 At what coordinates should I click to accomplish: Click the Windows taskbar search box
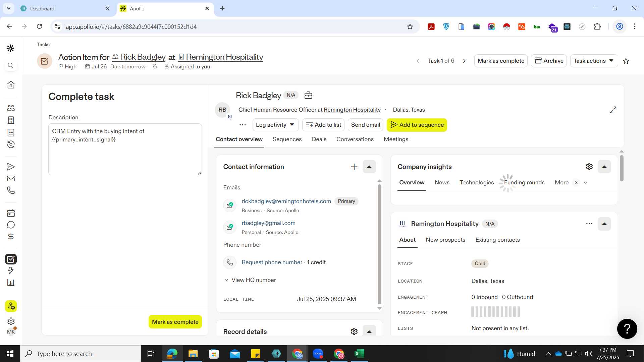[80, 354]
